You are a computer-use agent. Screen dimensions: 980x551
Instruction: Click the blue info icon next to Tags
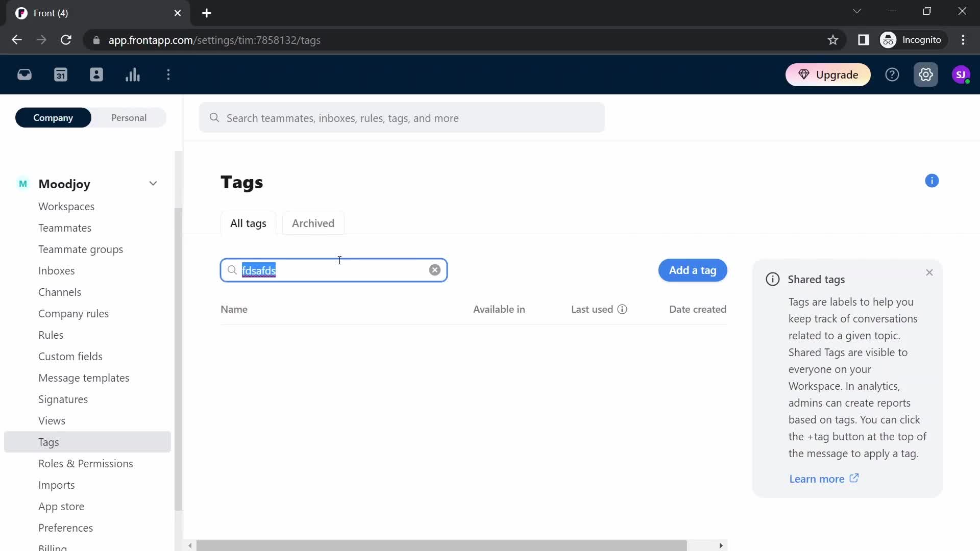pos(932,181)
